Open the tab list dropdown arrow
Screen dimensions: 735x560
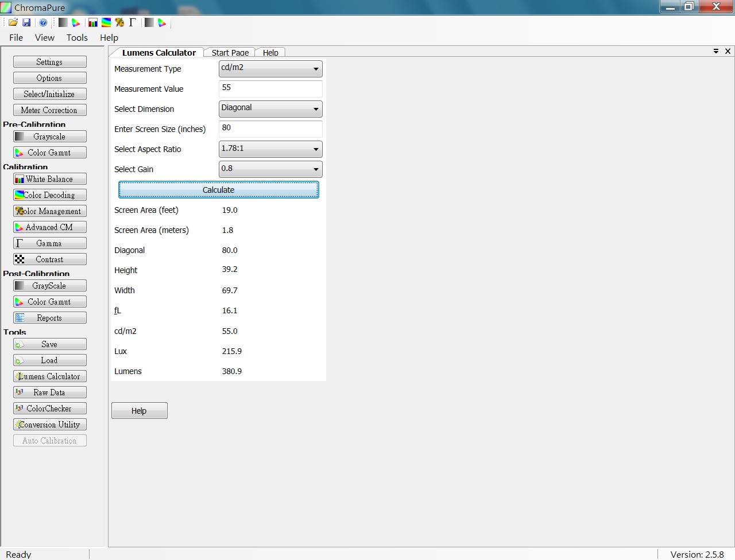tap(716, 51)
